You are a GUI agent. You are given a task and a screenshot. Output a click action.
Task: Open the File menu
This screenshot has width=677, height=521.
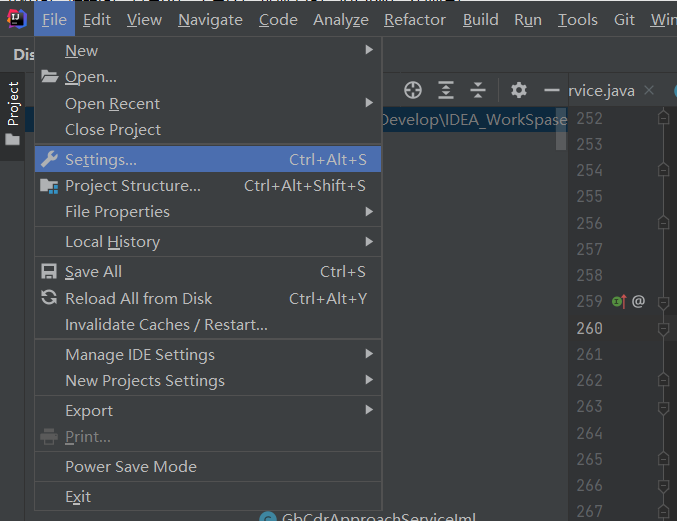point(54,19)
